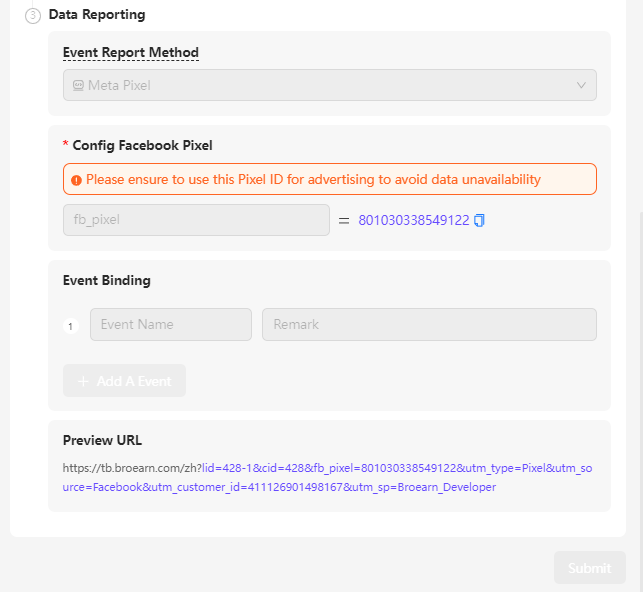Image resolution: width=643 pixels, height=592 pixels.
Task: Click the number 1 event row badge
Action: 70,325
